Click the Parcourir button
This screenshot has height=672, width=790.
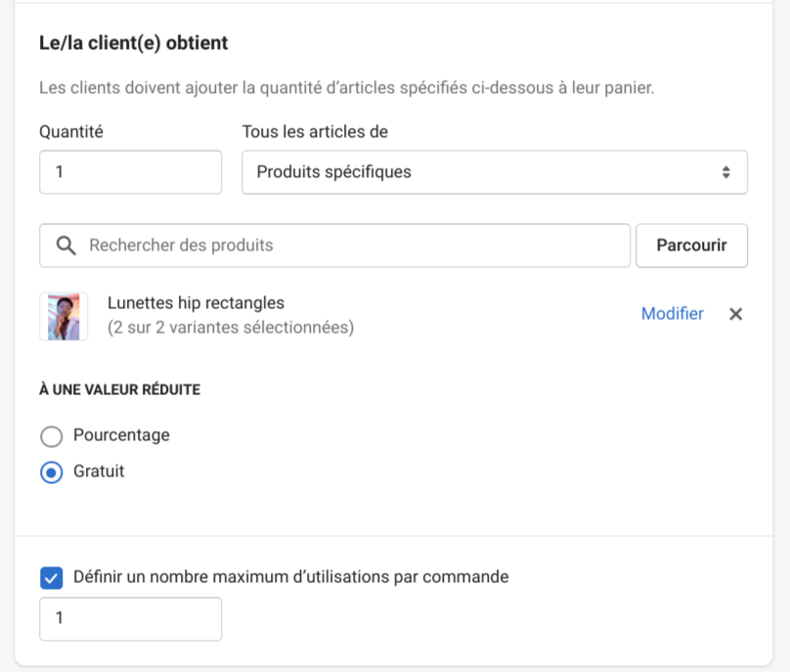[x=691, y=246]
